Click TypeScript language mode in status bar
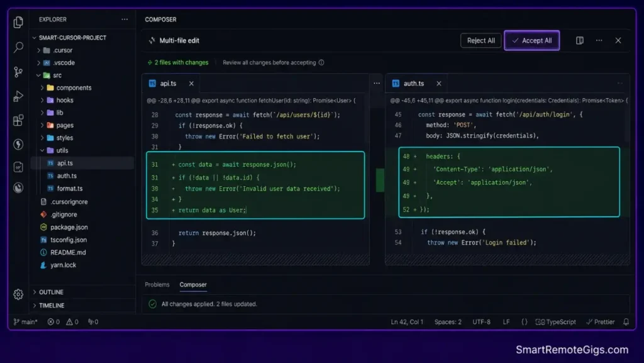The width and height of the screenshot is (644, 363). point(556,322)
